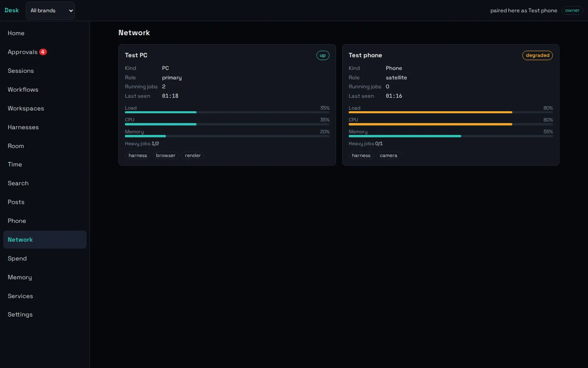Image resolution: width=588 pixels, height=368 pixels.
Task: Select the Network sidebar item
Action: click(x=45, y=240)
